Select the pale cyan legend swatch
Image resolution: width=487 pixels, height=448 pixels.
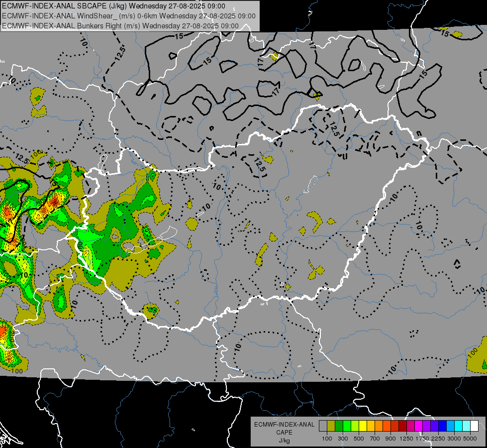point(467,426)
